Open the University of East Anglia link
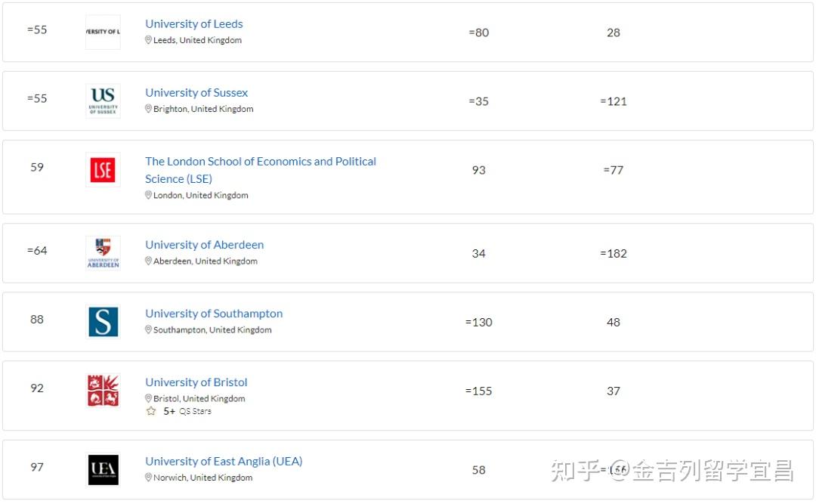The width and height of the screenshot is (816, 504). click(224, 461)
